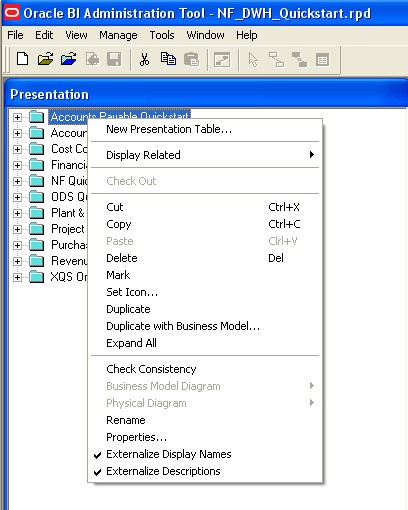
Task: Click the Copy toolbar icon
Action: pos(168,59)
